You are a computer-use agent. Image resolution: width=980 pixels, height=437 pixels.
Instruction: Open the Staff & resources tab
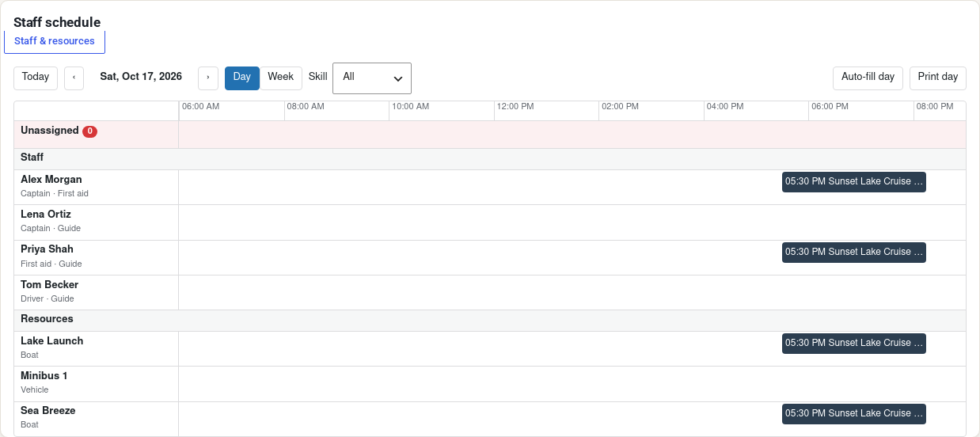[x=55, y=42]
